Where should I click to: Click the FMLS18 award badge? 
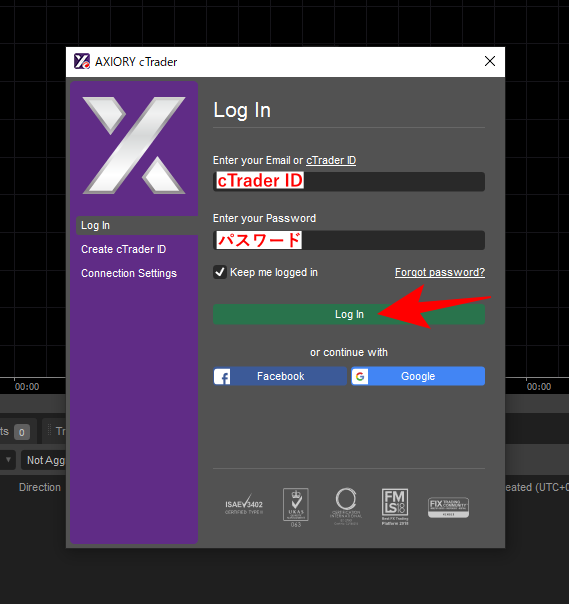click(x=395, y=507)
